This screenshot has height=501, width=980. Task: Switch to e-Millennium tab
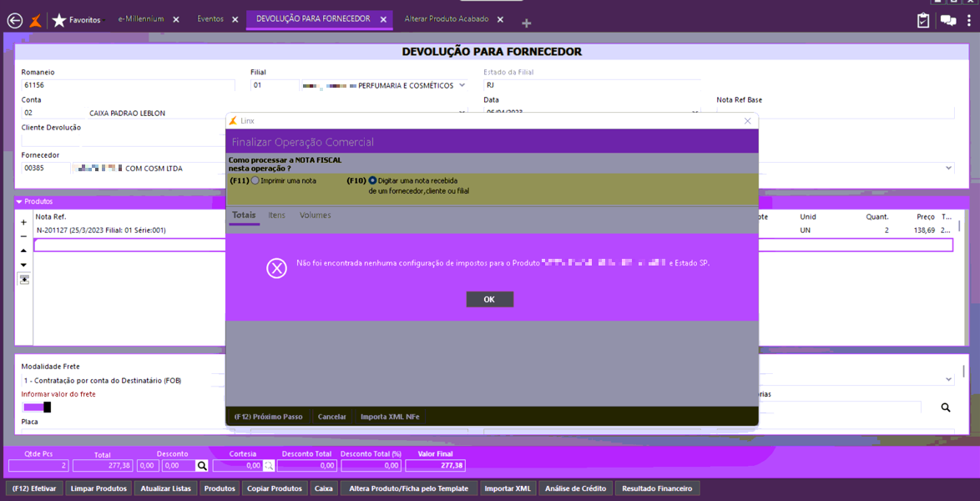[x=141, y=19]
